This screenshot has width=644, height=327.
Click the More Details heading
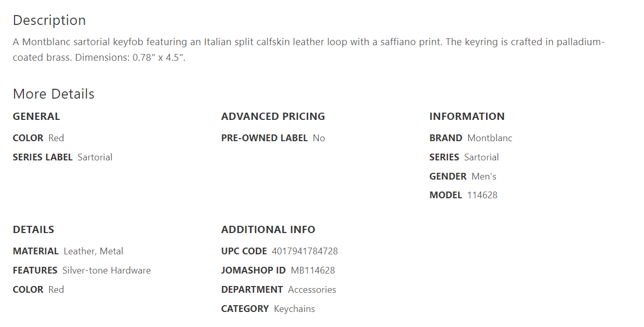(54, 94)
